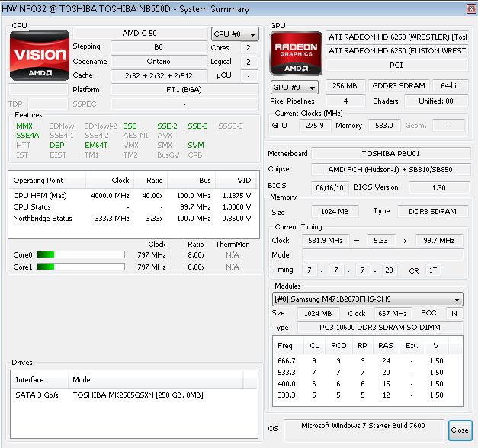Viewport: 478px width, 448px height.
Task: Click the 2x32 + 2x32 + 2x512 cache value
Action: pyautogui.click(x=159, y=75)
